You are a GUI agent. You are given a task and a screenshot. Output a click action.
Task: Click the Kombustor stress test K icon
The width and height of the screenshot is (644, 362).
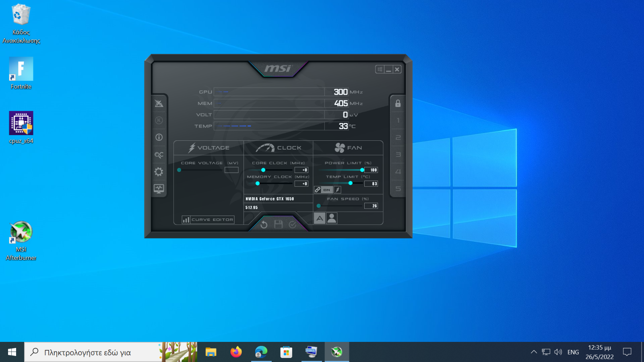tap(159, 120)
